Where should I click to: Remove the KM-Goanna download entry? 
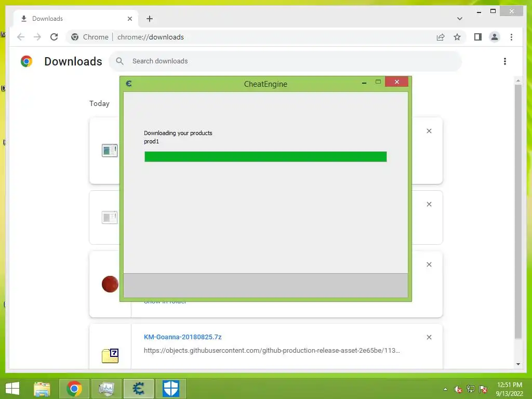tap(429, 337)
